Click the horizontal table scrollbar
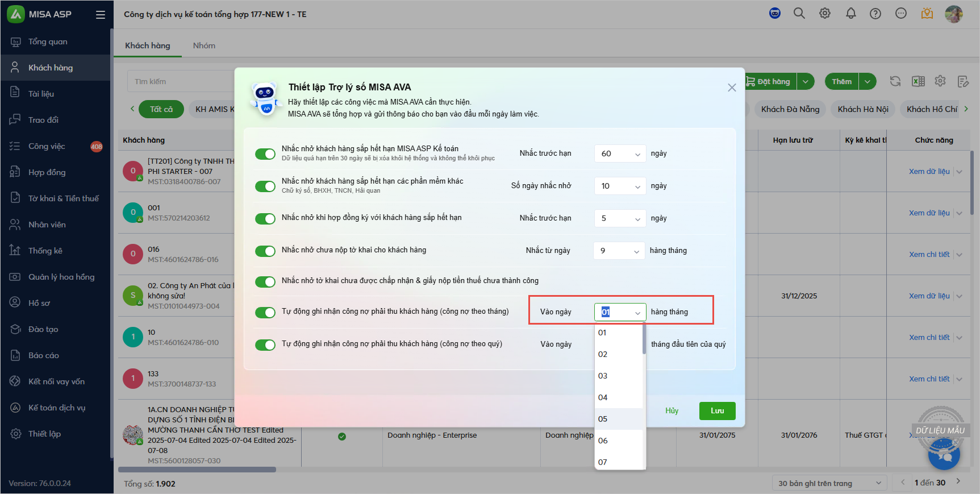The image size is (980, 494). (197, 470)
